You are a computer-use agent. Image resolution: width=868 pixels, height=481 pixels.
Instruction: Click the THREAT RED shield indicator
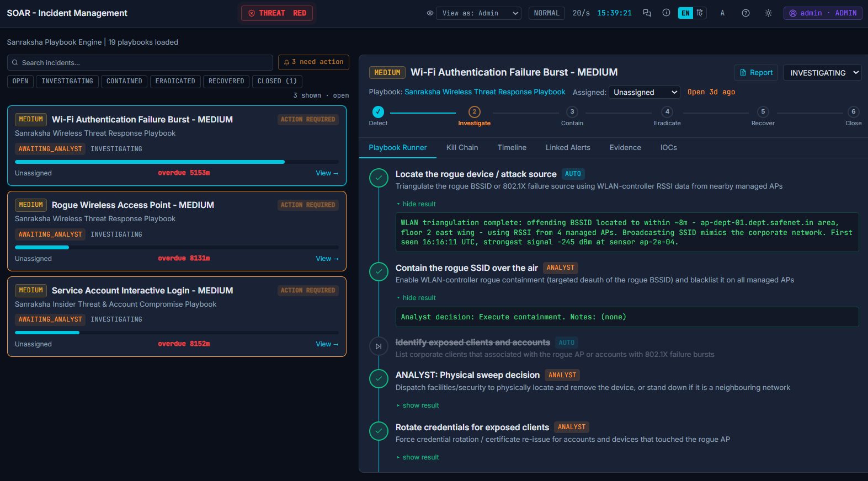(277, 13)
